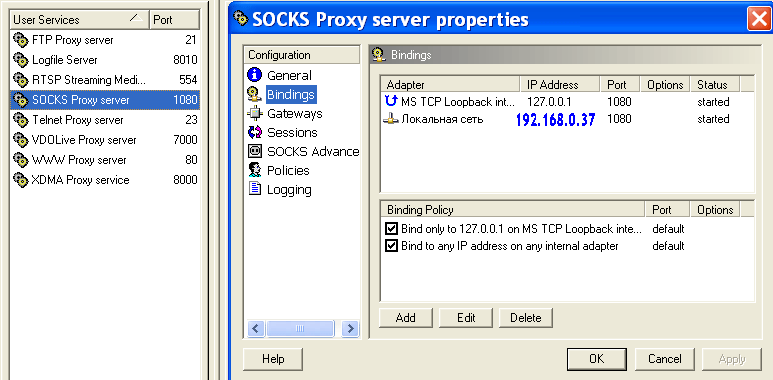
Task: Click the SOCKS Proxy server gear icon
Action: click(x=21, y=100)
